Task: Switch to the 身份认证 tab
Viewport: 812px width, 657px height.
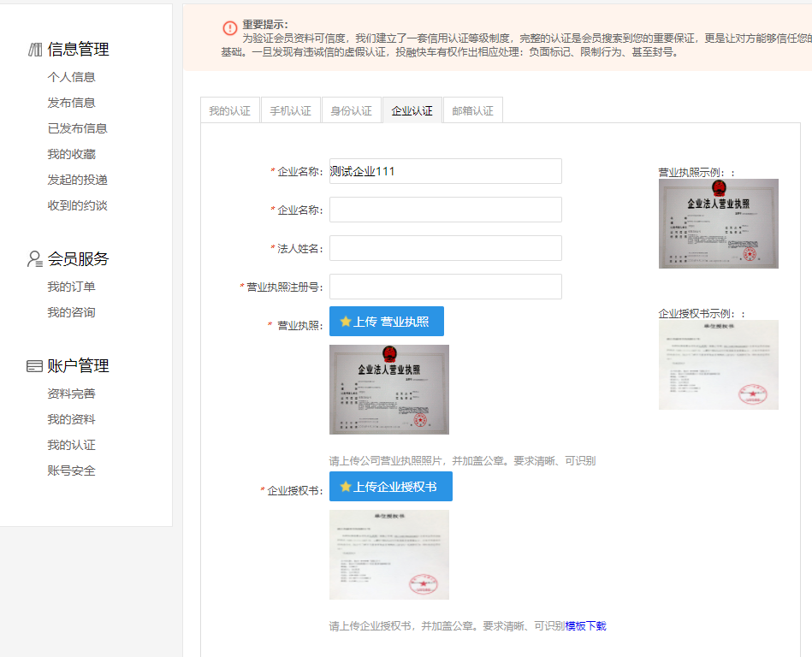Action: 351,109
